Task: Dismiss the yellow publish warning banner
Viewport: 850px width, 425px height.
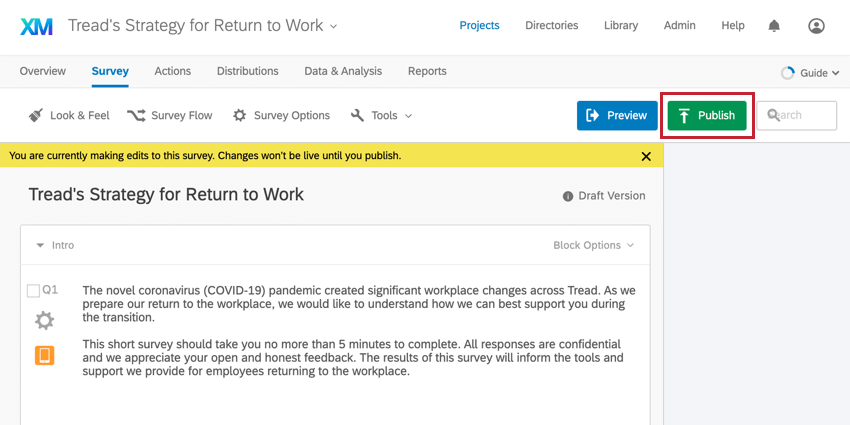Action: coord(646,157)
